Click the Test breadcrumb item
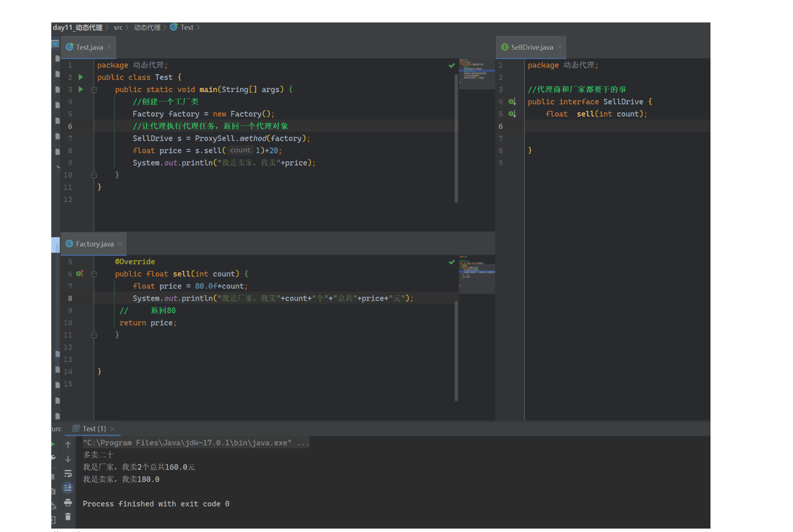 [x=187, y=27]
